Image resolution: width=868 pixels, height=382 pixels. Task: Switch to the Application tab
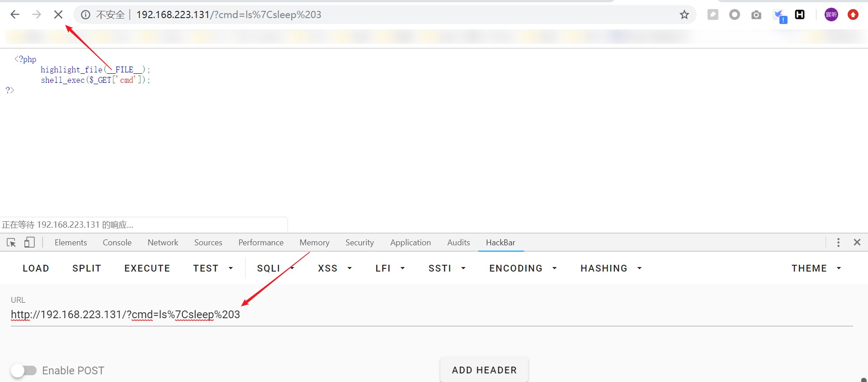410,243
